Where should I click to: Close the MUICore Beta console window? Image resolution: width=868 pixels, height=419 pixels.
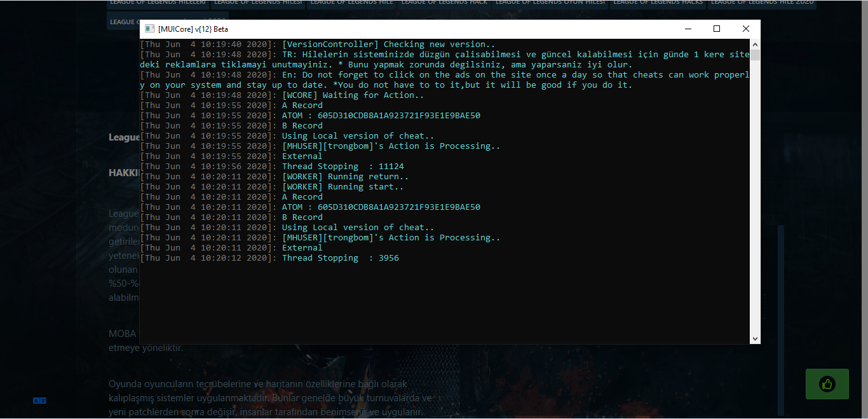(x=746, y=29)
